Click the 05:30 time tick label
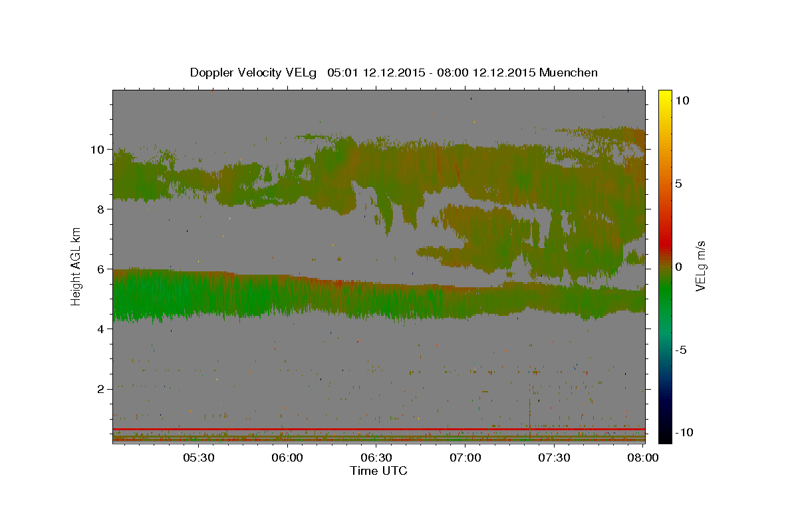 pyautogui.click(x=198, y=458)
